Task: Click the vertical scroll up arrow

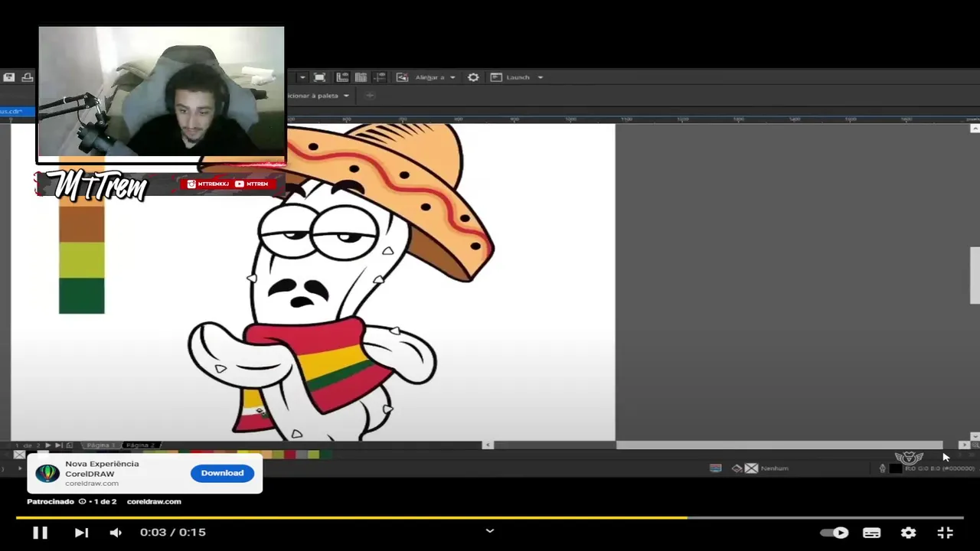Action: (x=975, y=129)
